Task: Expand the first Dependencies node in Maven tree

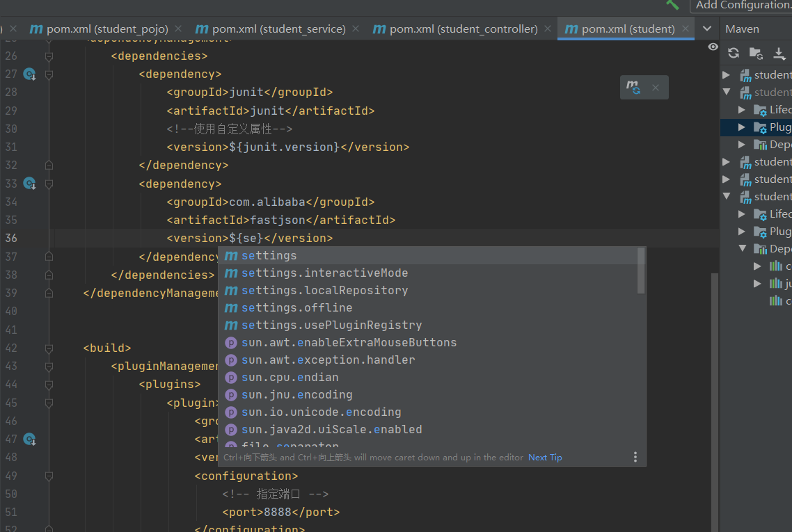Action: 741,145
